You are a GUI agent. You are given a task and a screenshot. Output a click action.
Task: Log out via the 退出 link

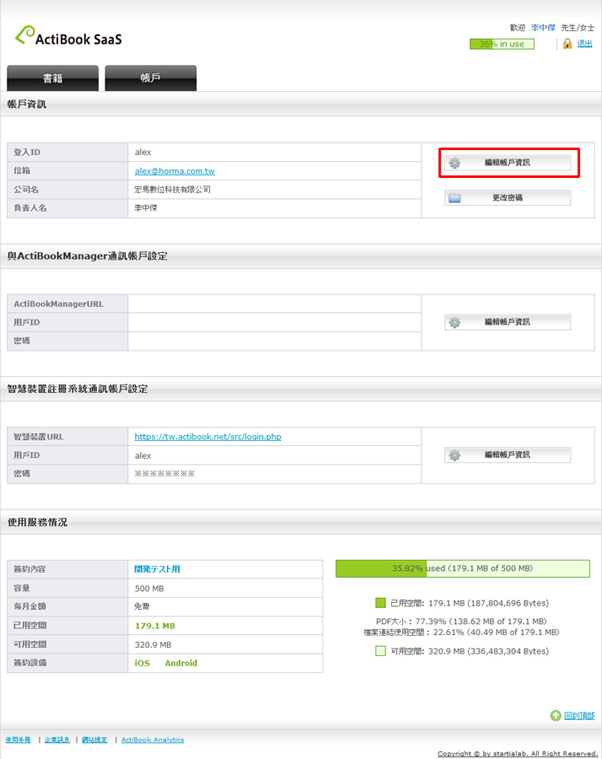585,44
